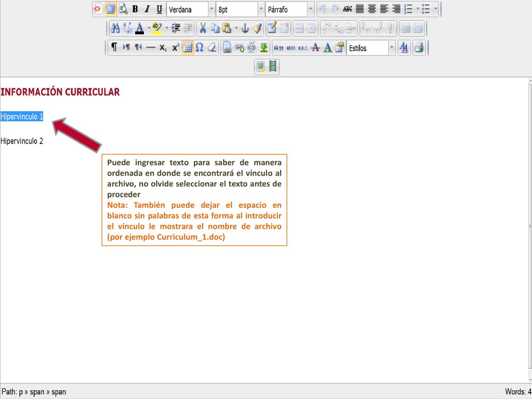Open the source code editor icon
This screenshot has height=399, width=532.
pos(98,9)
